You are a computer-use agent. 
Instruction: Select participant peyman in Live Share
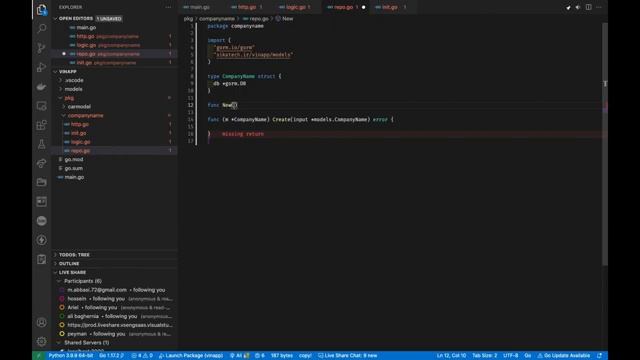point(114,334)
